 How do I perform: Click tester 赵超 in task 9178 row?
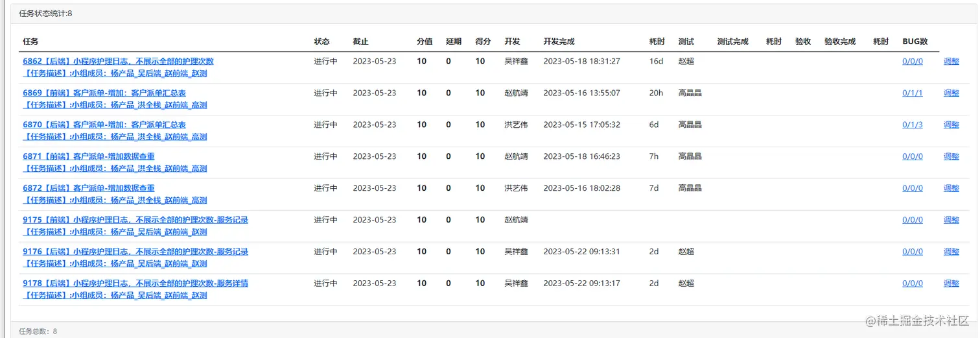pyautogui.click(x=686, y=284)
